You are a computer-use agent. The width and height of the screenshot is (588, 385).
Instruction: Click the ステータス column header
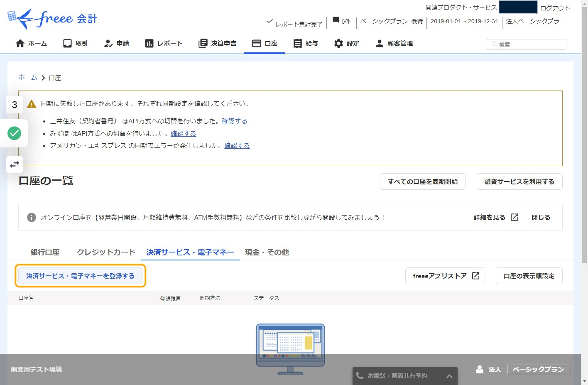click(267, 298)
